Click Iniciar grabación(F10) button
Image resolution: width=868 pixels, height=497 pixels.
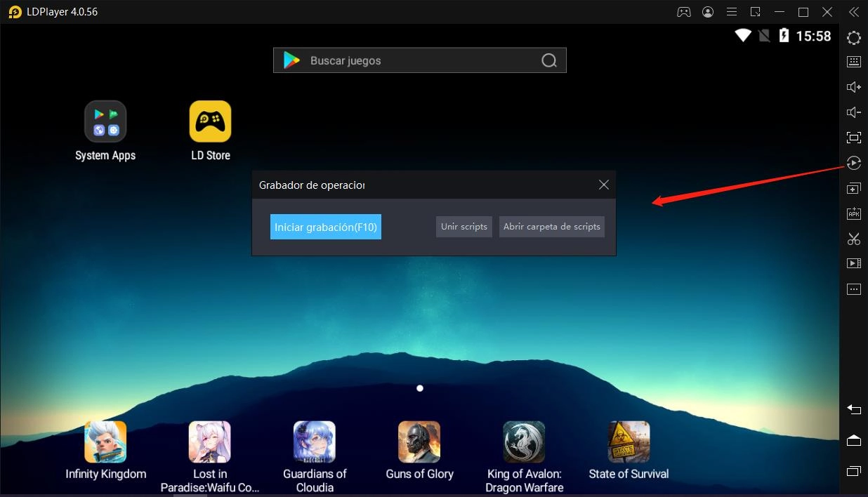tap(326, 227)
